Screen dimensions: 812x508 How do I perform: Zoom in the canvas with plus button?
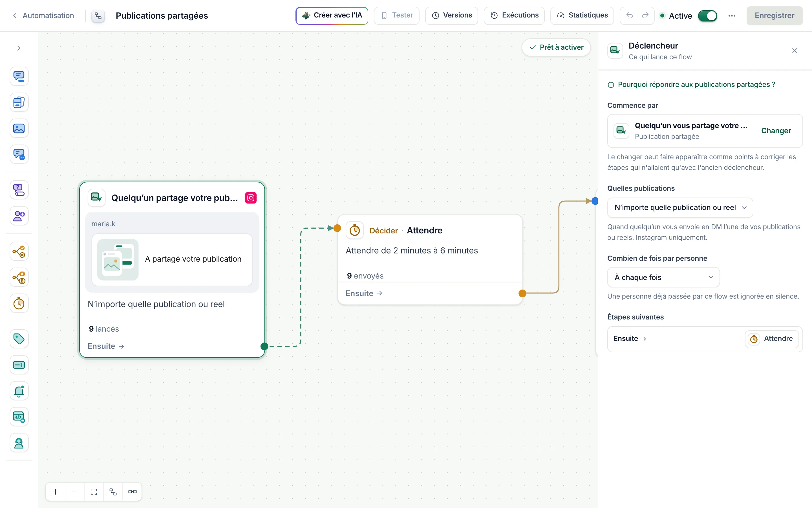tap(56, 492)
